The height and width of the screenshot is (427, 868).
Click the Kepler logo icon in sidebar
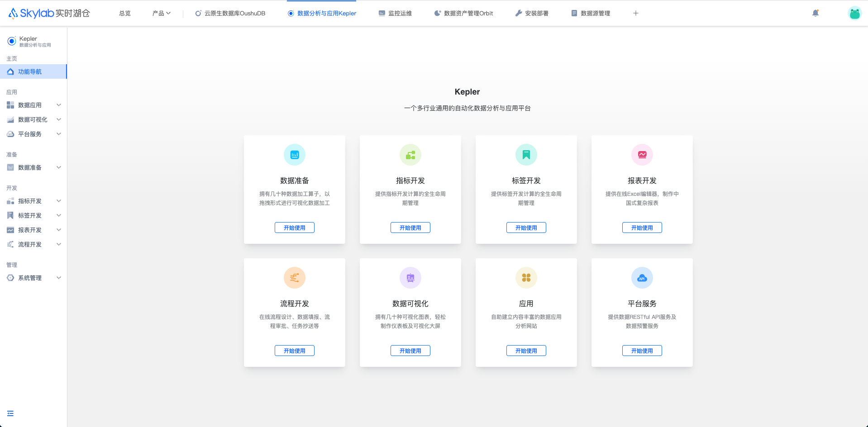pyautogui.click(x=12, y=41)
